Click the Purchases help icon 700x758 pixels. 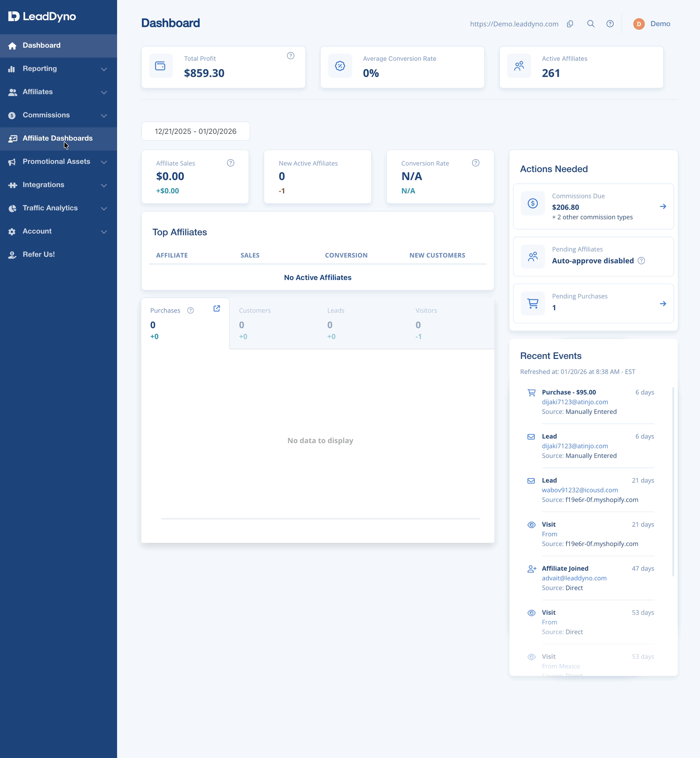click(x=190, y=310)
